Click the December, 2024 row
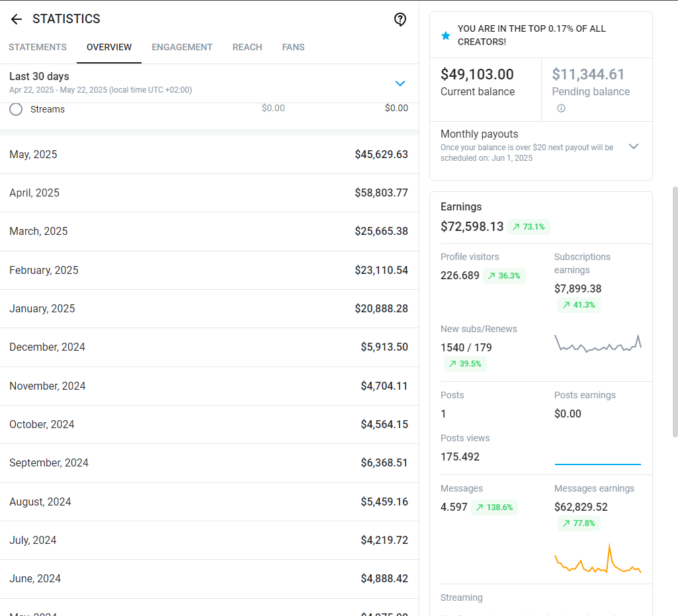 point(209,347)
